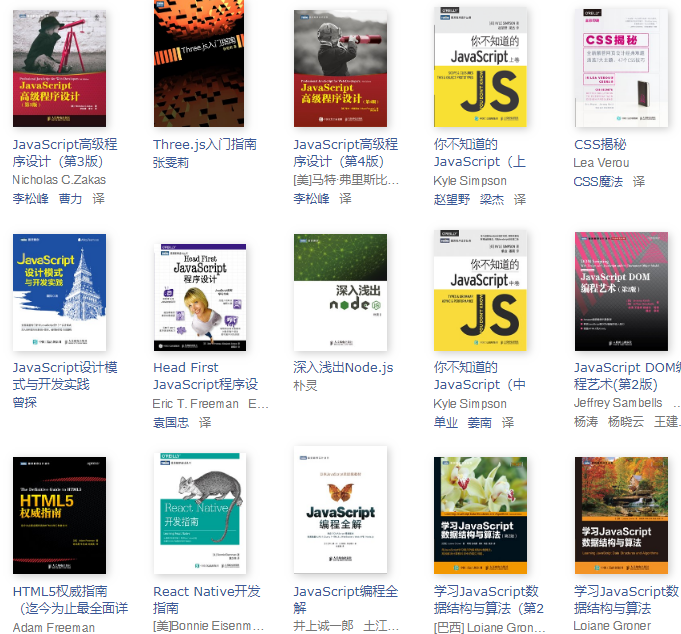
Task: Click title link Head First JavaScript程序设
Action: [205, 376]
